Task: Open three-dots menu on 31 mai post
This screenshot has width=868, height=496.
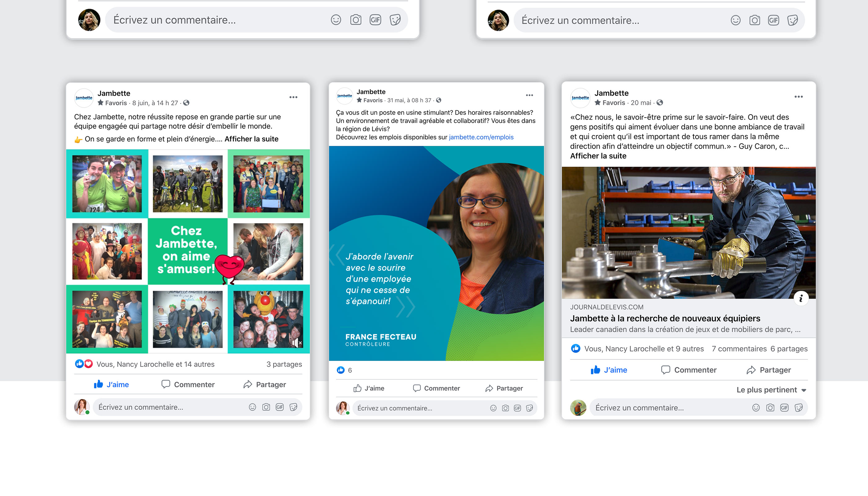Action: (x=529, y=95)
